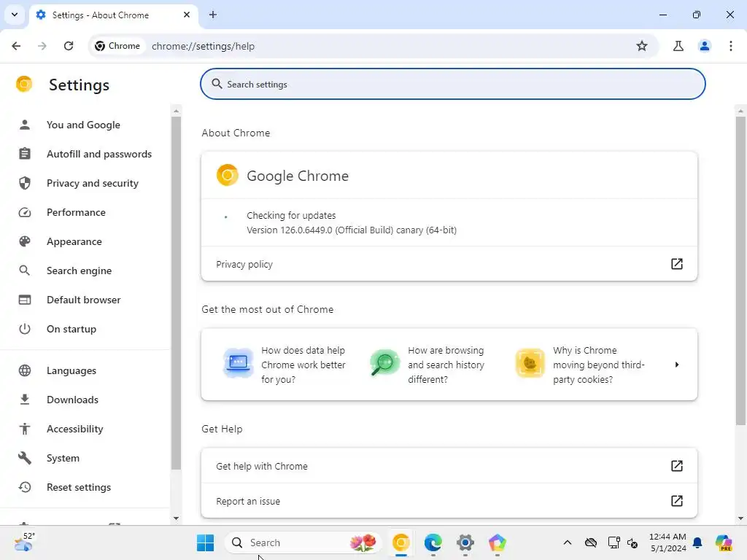Click Report an issue external-link icon
This screenshot has height=560, width=747.
pyautogui.click(x=676, y=501)
